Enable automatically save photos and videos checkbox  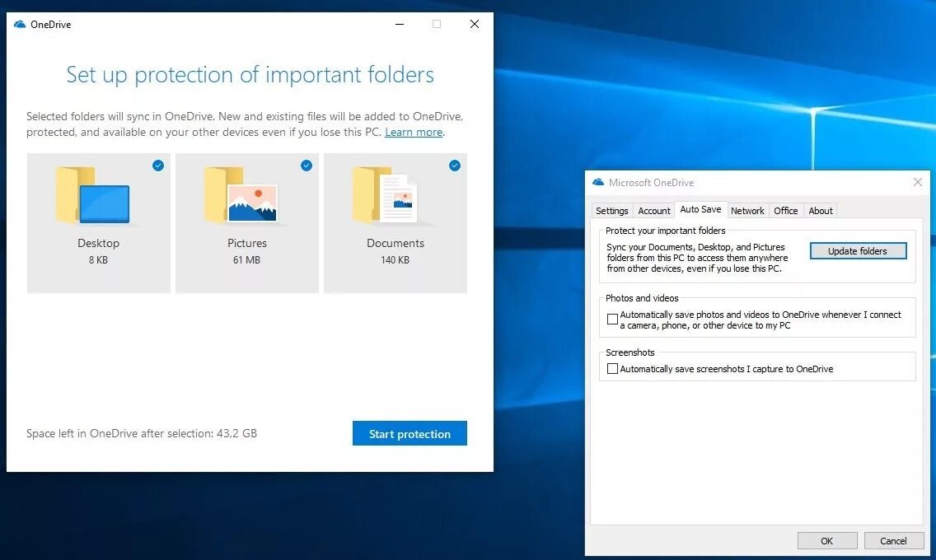(x=612, y=320)
